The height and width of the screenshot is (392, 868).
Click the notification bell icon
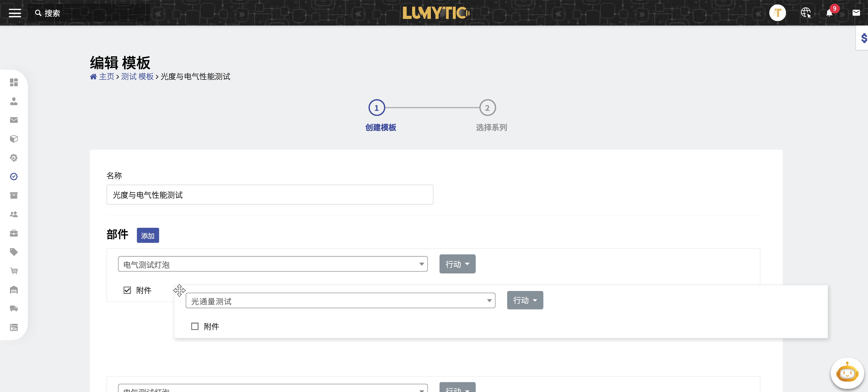tap(829, 13)
